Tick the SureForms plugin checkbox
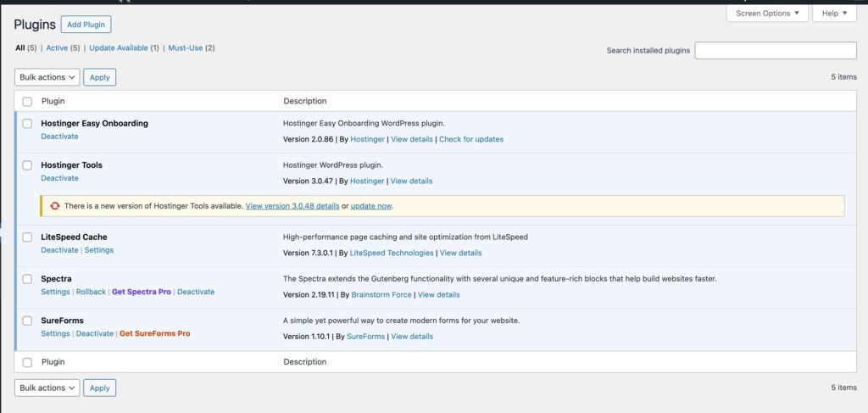This screenshot has height=413, width=868. tap(27, 321)
